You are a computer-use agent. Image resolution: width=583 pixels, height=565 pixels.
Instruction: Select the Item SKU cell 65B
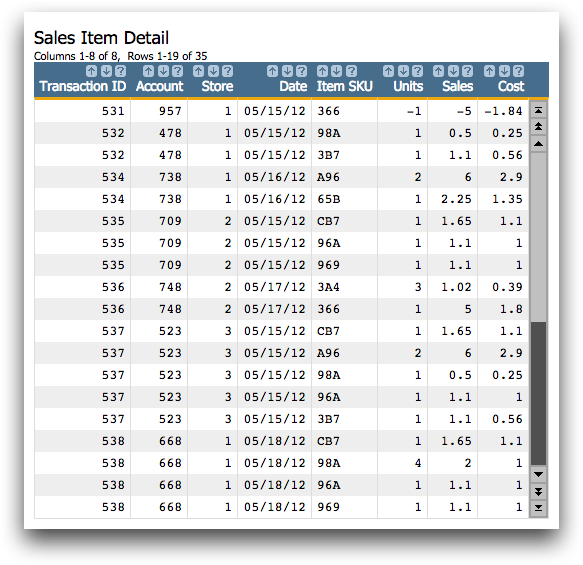click(328, 199)
